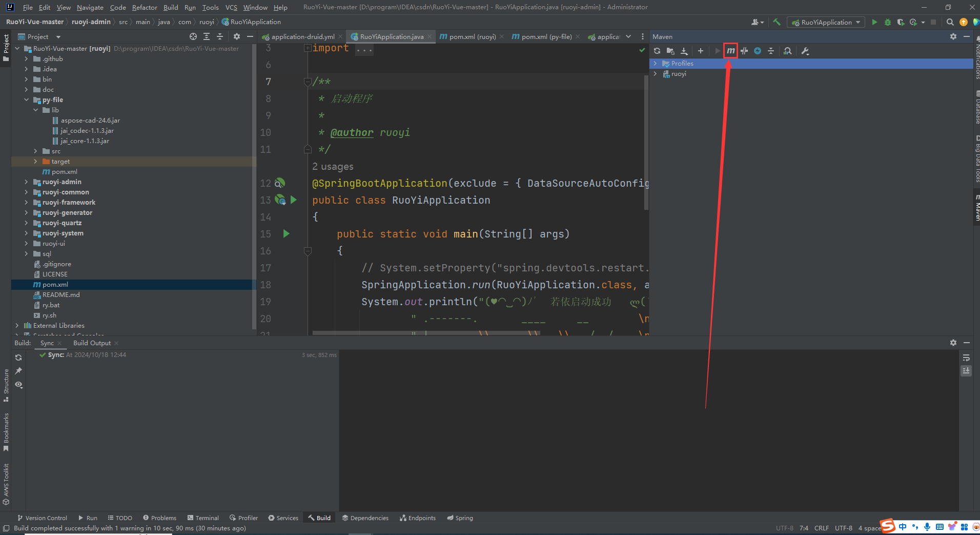980x535 pixels.
Task: Run RuoYiApplication with green play button
Action: pyautogui.click(x=874, y=22)
